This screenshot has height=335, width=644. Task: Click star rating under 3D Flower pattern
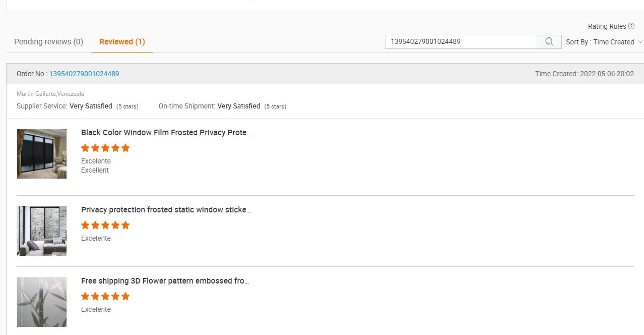pos(105,296)
